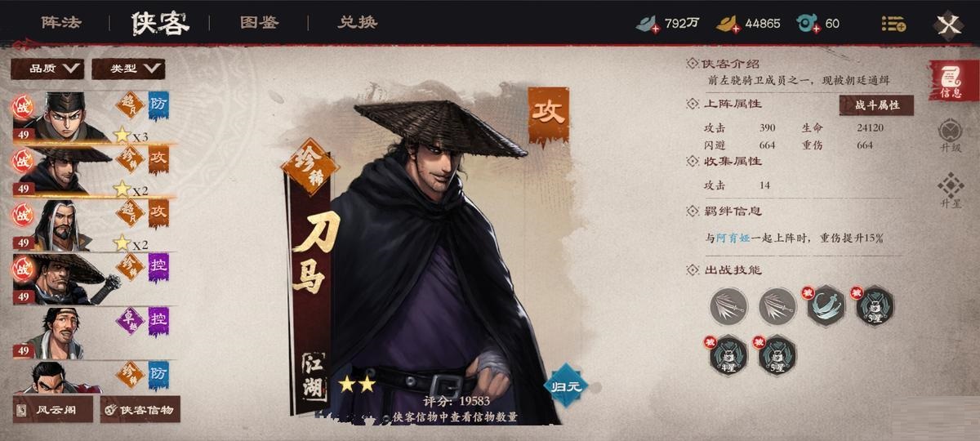Expand the 类型 type filter dropdown
The height and width of the screenshot is (441, 980).
(128, 69)
